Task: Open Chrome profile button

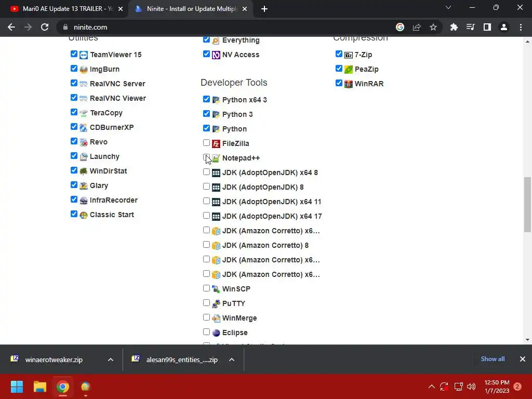Action: [x=504, y=27]
